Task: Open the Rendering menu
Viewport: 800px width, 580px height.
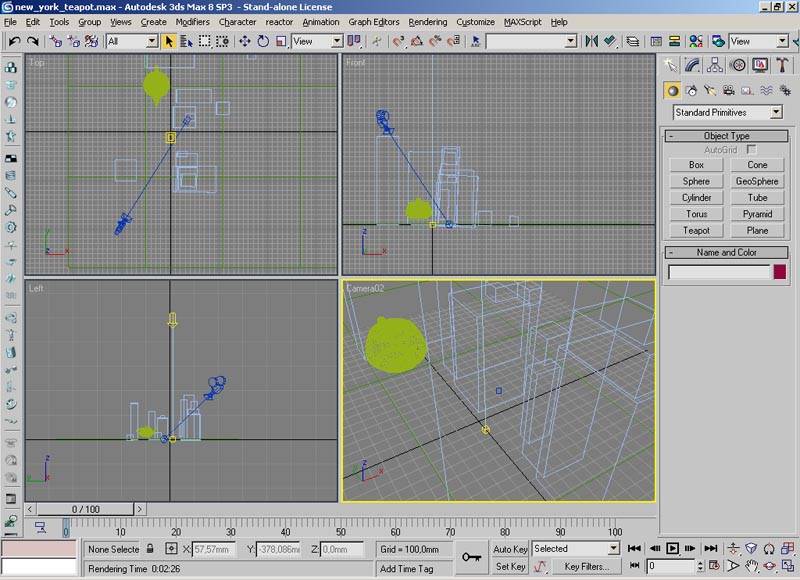Action: pos(428,21)
